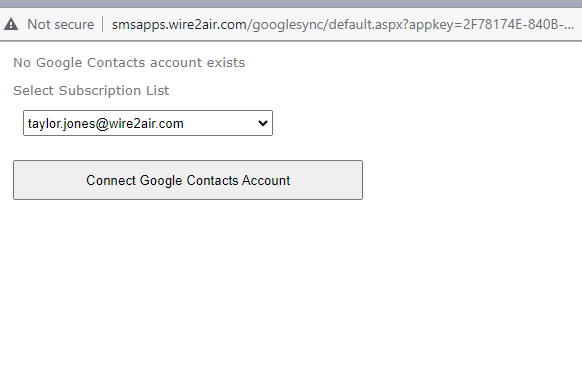Open site info via the 'Not secure' label
This screenshot has width=582, height=366.
click(x=61, y=24)
